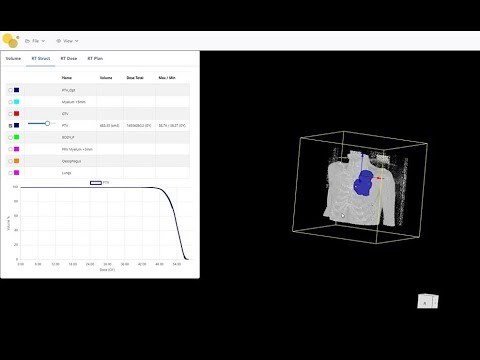Screen dimensions: 480x360
Task: Click the cyan Myelum +5mm color swatch
Action: pyautogui.click(x=17, y=102)
